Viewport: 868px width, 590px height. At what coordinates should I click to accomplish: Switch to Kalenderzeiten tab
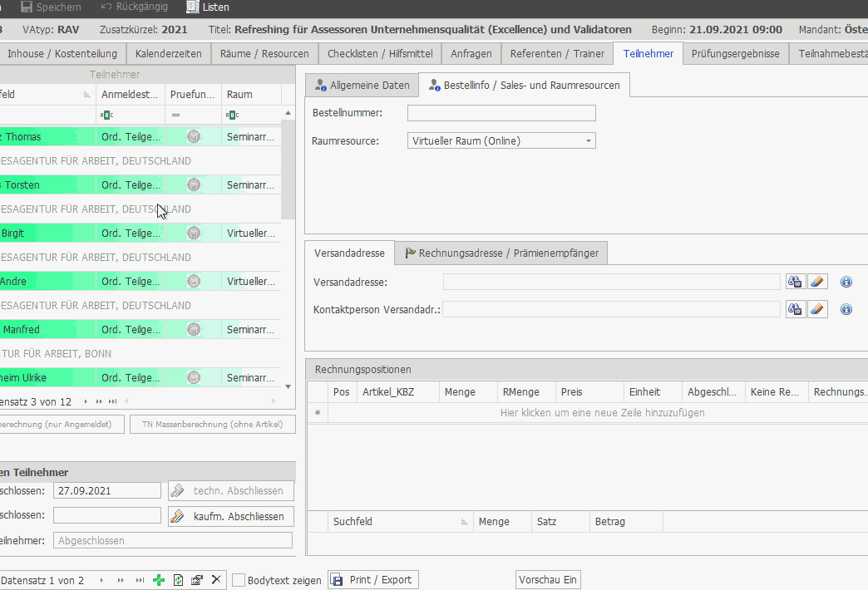(168, 54)
